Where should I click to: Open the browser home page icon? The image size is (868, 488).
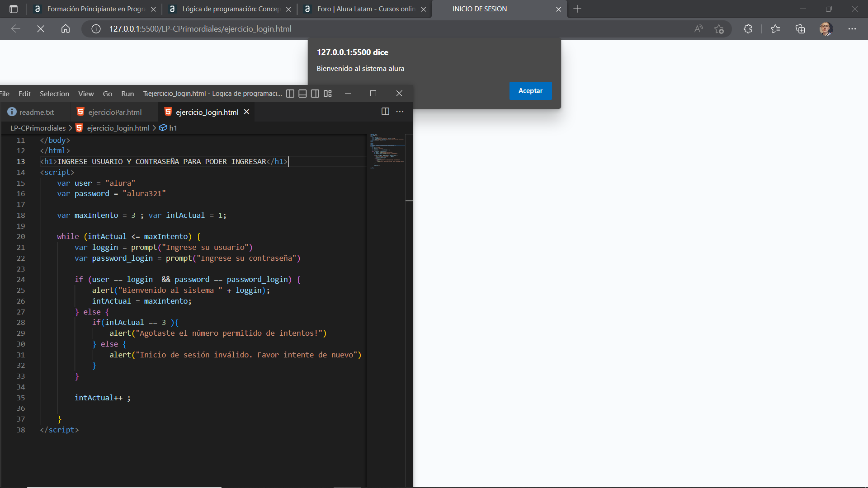[x=66, y=29]
